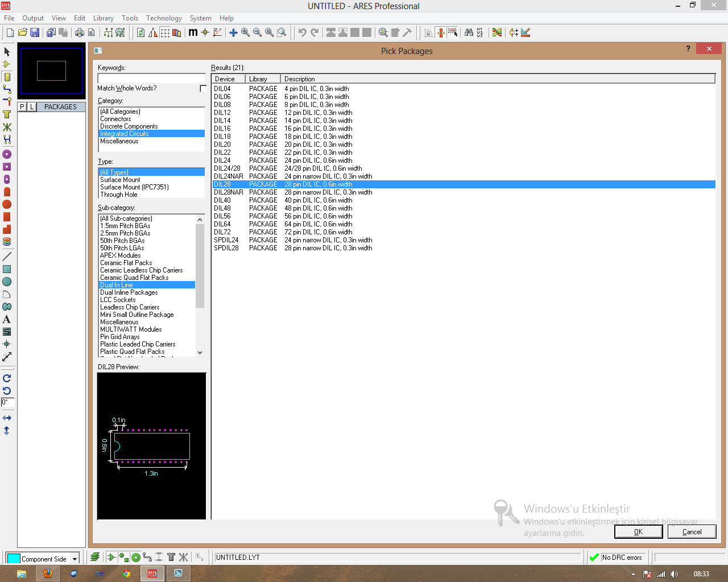Screen dimensions: 728x582
Task: Toggle the green via filter button
Action: (135, 557)
